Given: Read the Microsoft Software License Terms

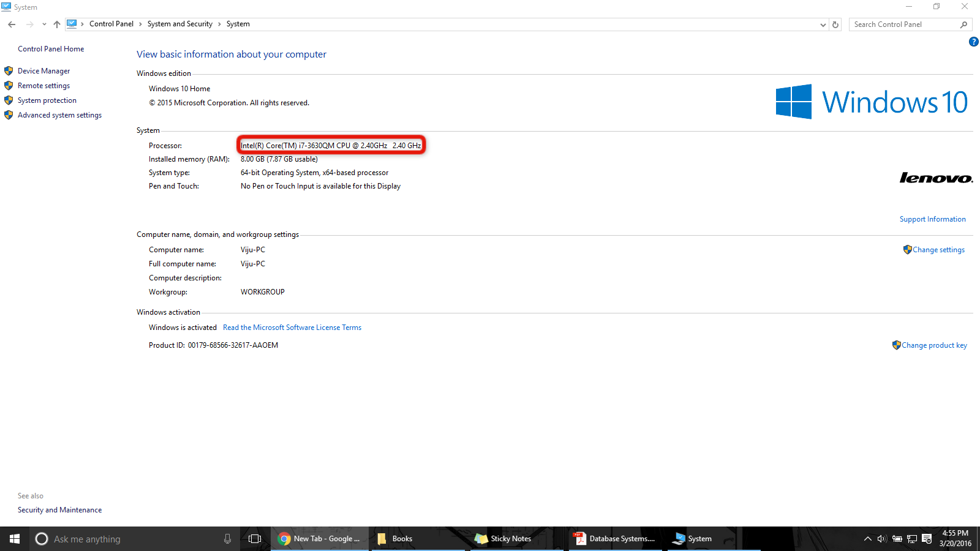Looking at the screenshot, I should [x=292, y=328].
